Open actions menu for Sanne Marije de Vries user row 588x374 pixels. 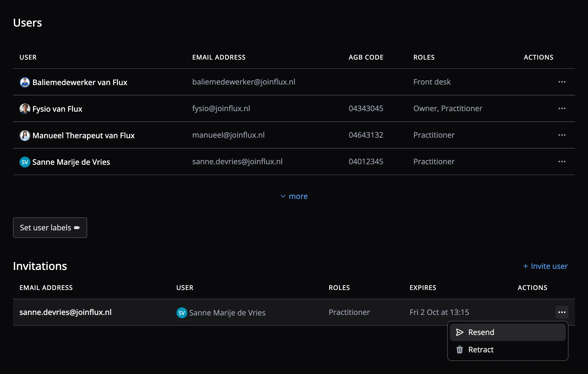[562, 162]
